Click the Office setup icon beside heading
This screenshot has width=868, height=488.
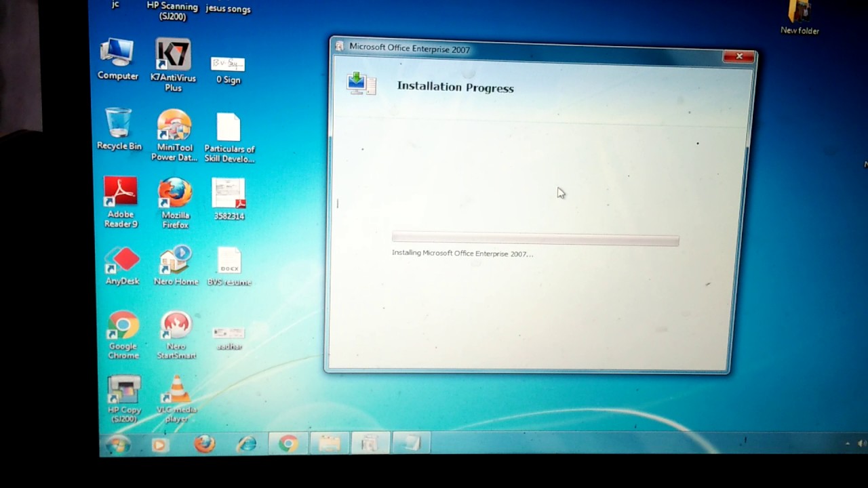point(361,83)
